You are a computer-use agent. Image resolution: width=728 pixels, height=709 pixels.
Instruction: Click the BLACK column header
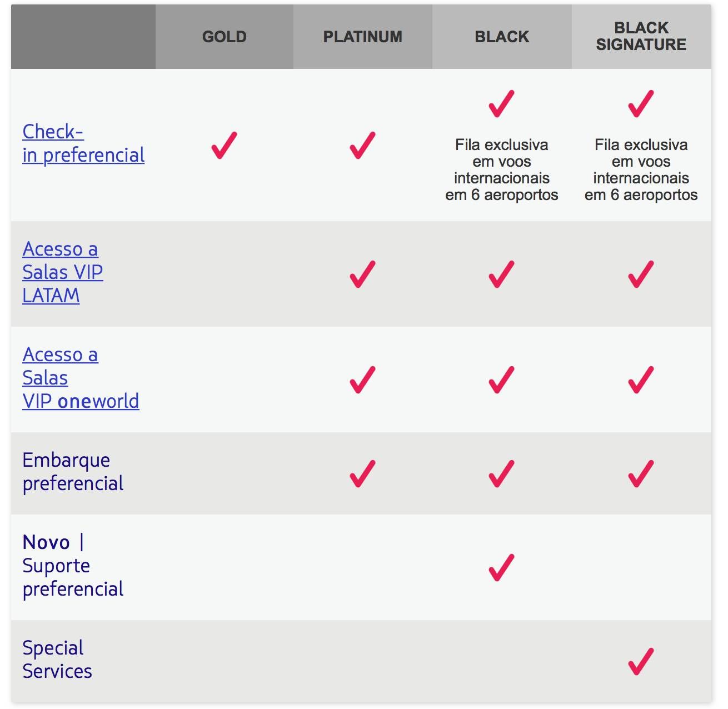tap(502, 37)
